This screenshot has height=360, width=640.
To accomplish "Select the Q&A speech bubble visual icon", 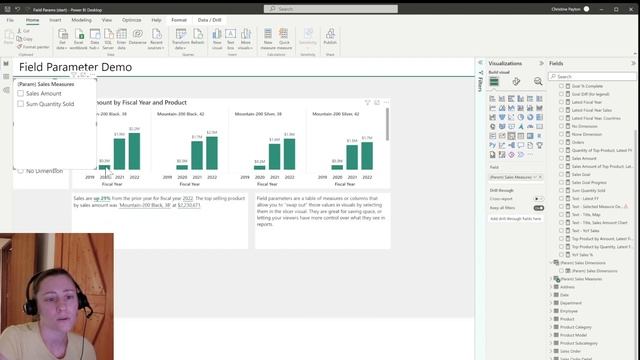I will pyautogui.click(x=521, y=145).
